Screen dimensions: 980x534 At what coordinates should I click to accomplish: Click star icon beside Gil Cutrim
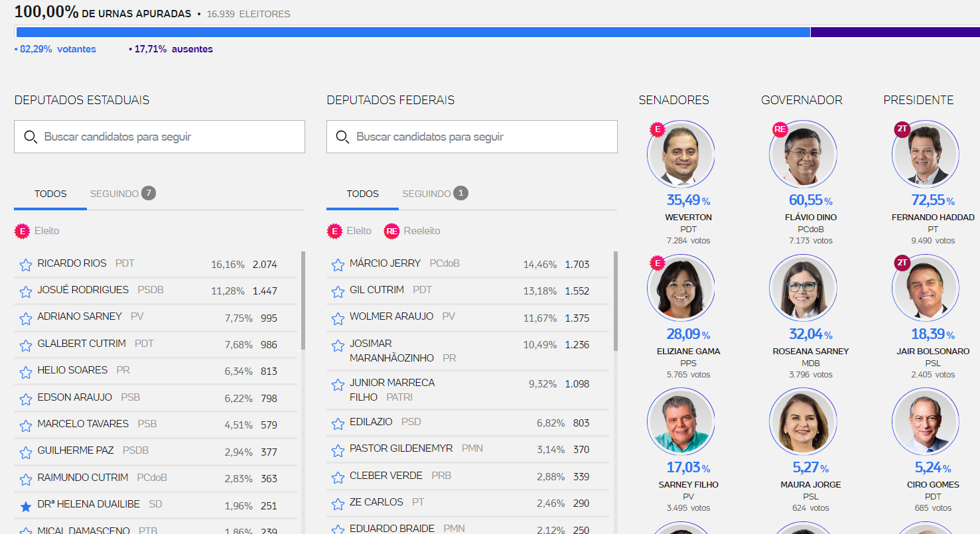(x=338, y=292)
